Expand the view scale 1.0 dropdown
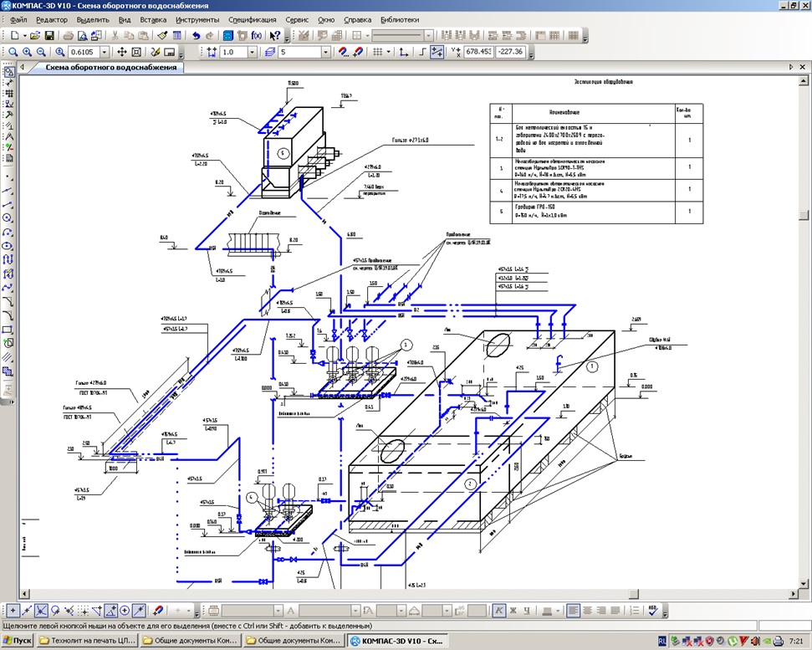812x650 pixels. [253, 52]
